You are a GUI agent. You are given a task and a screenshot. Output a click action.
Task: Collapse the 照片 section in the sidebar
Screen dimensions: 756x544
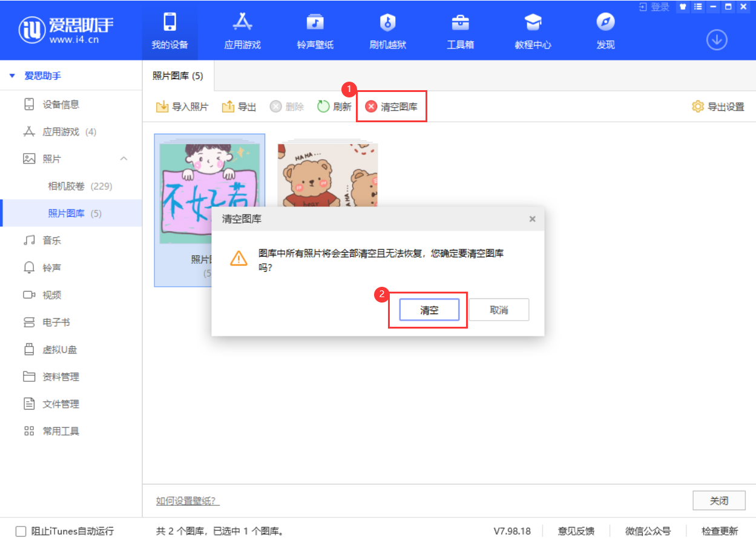click(x=123, y=159)
